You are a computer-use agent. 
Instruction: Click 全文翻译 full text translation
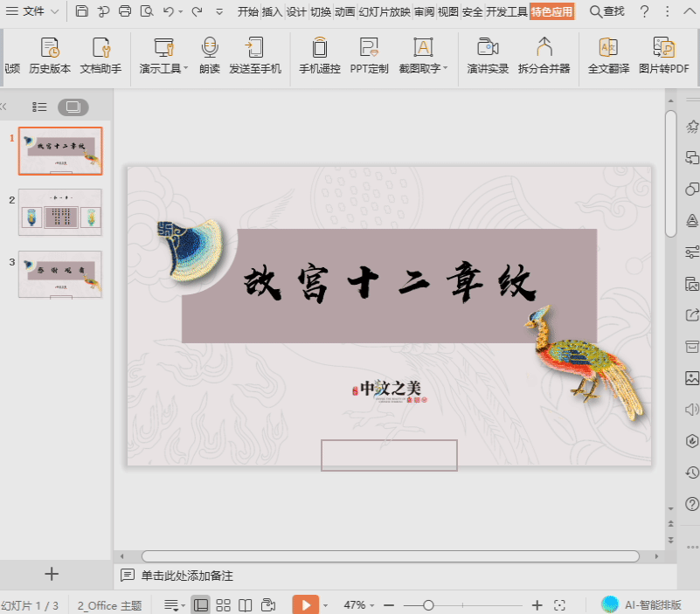pos(608,56)
